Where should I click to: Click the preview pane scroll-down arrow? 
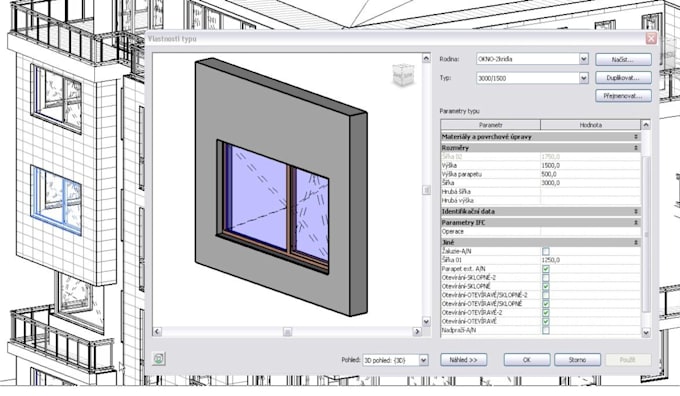426,321
